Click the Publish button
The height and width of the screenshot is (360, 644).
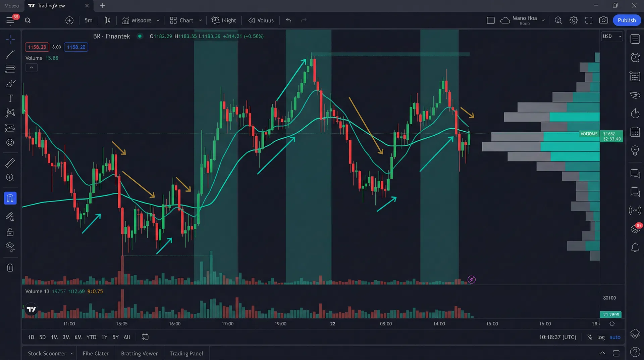click(x=627, y=20)
